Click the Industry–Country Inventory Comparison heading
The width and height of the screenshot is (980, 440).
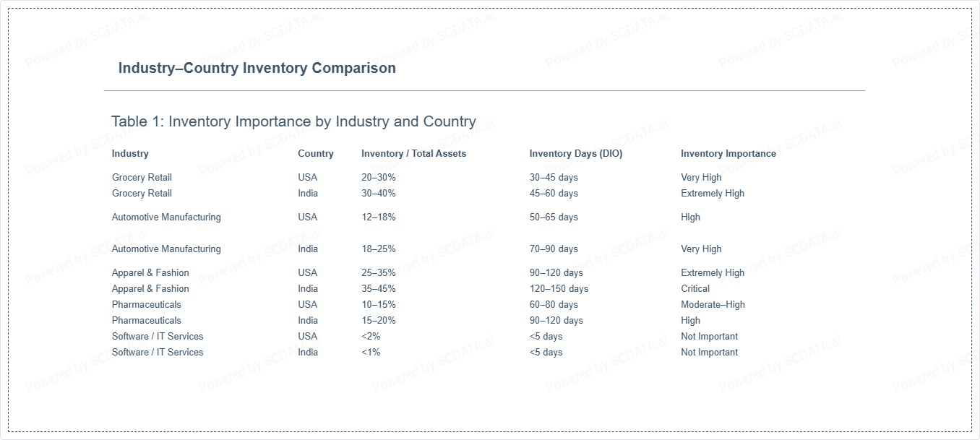(257, 68)
